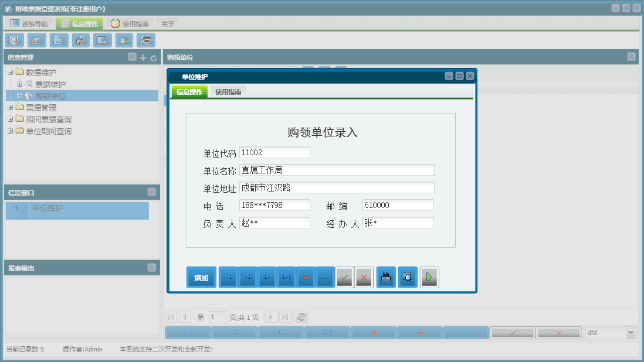Open the dfd dropdown at bottom right
This screenshot has height=362, width=644.
pos(631,333)
